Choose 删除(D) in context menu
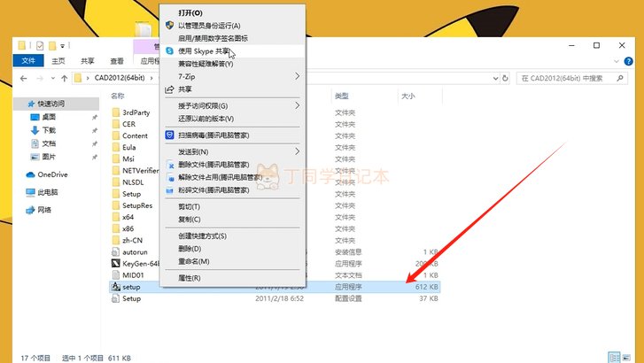Screen dimensions: 644x363 [232, 249]
